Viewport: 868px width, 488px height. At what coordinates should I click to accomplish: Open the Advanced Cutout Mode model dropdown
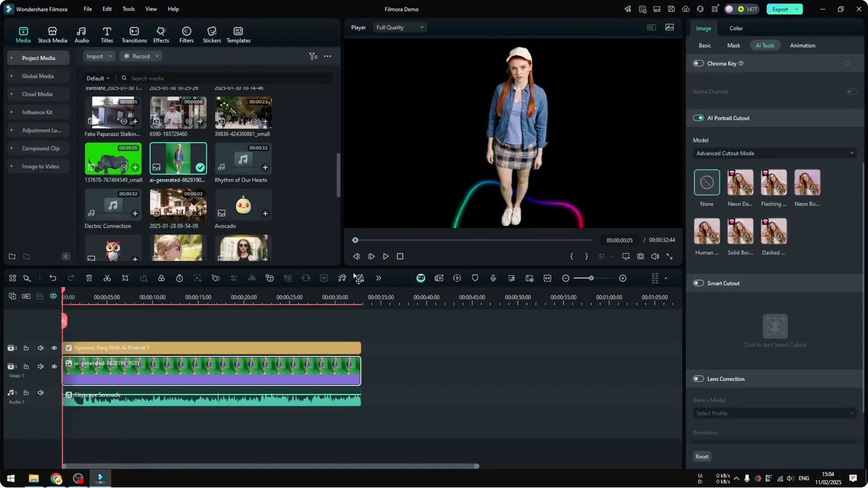click(774, 153)
